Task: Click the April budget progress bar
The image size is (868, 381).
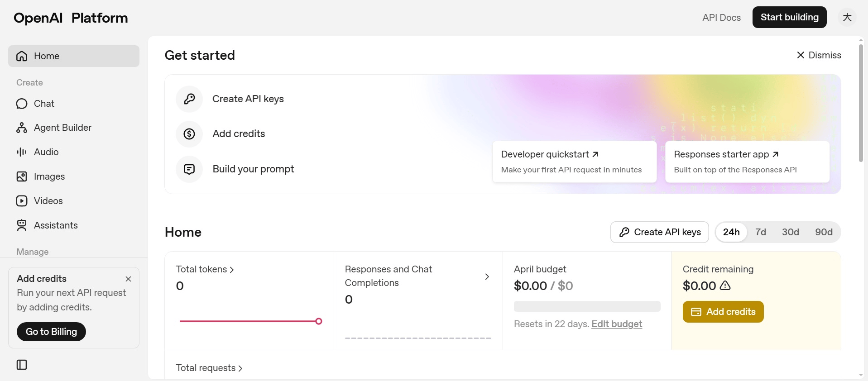Action: click(x=586, y=306)
